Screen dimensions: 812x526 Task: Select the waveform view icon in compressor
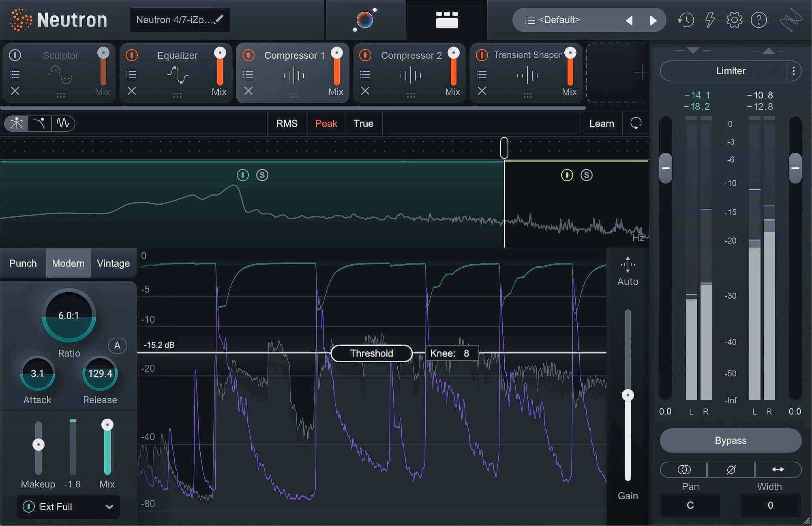click(x=63, y=123)
